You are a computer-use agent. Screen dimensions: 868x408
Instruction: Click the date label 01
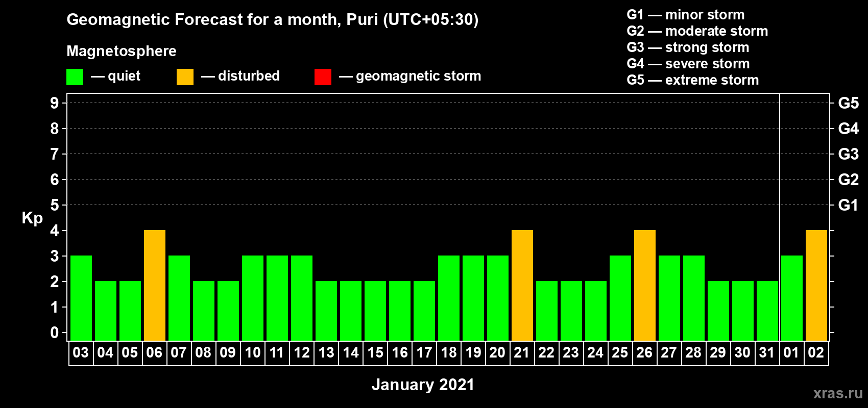coord(791,352)
